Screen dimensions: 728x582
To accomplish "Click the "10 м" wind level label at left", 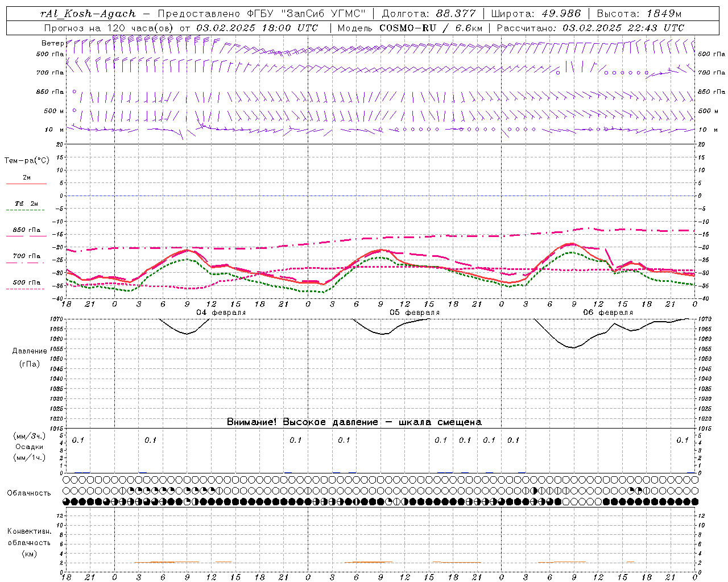I will click(x=55, y=130).
